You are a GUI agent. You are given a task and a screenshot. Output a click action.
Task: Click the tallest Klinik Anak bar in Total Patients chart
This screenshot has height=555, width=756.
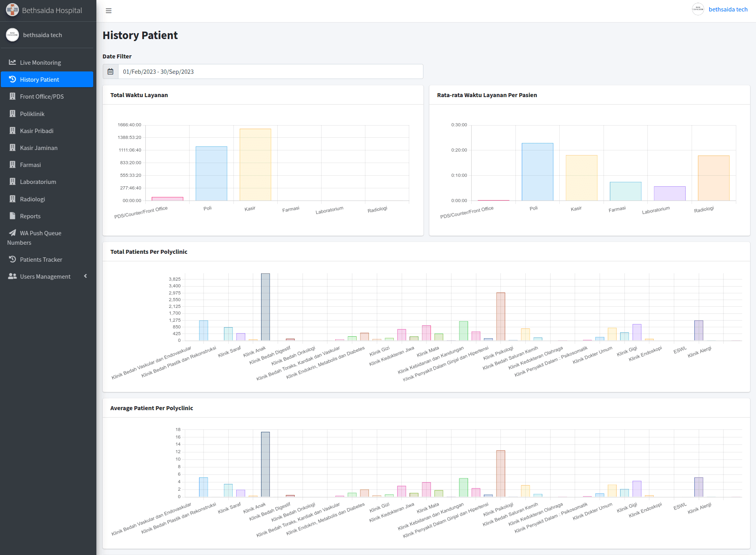point(265,307)
